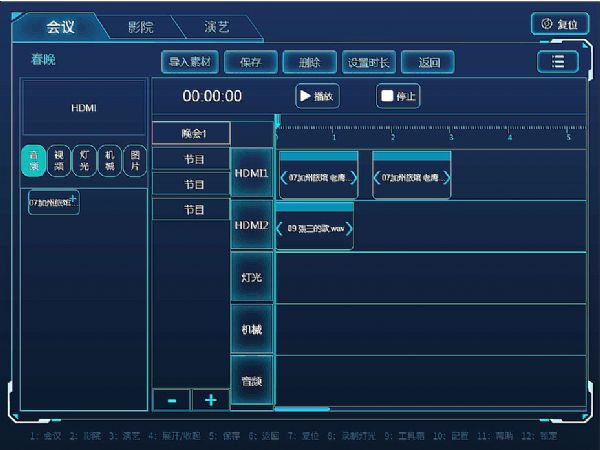Click right arrow on second HDMI1 clip
This screenshot has height=450, width=600.
(x=445, y=177)
